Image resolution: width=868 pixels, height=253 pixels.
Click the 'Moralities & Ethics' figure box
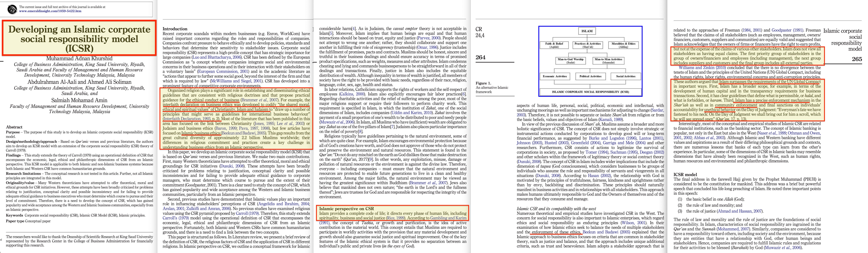pos(623,45)
